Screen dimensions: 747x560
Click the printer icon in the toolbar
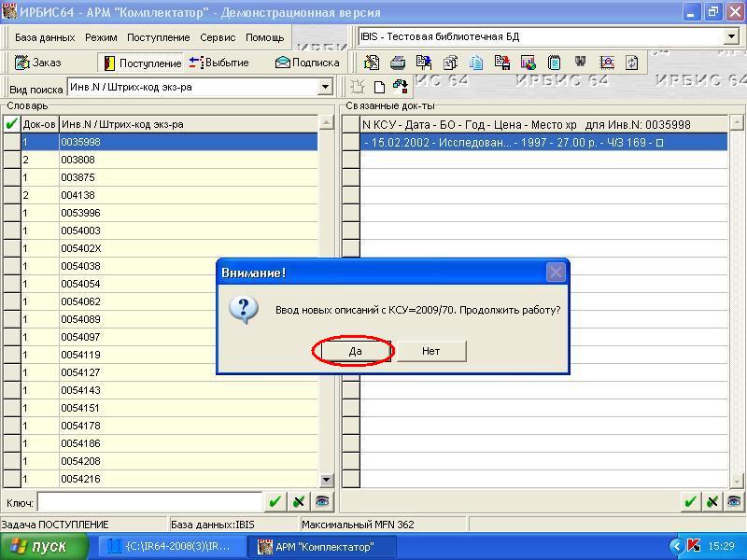tap(398, 63)
